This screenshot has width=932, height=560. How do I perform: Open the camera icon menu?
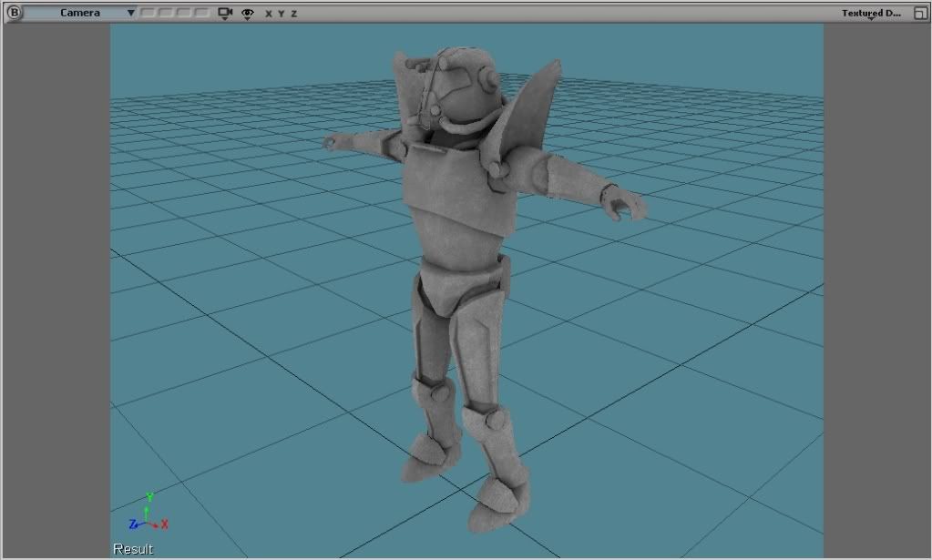(x=225, y=13)
